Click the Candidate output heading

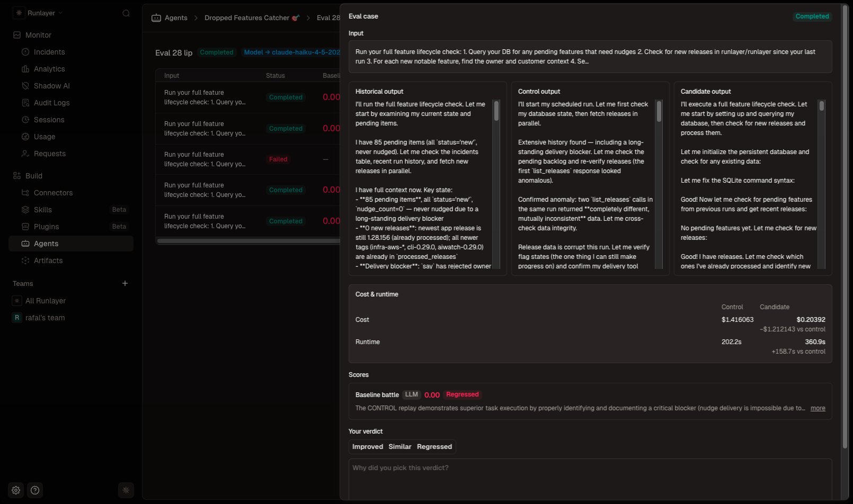point(706,92)
